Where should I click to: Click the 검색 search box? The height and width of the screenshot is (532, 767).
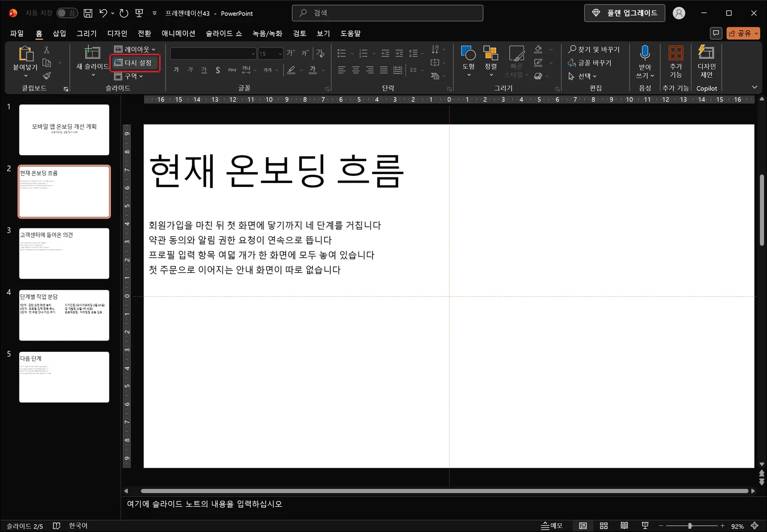tap(387, 13)
